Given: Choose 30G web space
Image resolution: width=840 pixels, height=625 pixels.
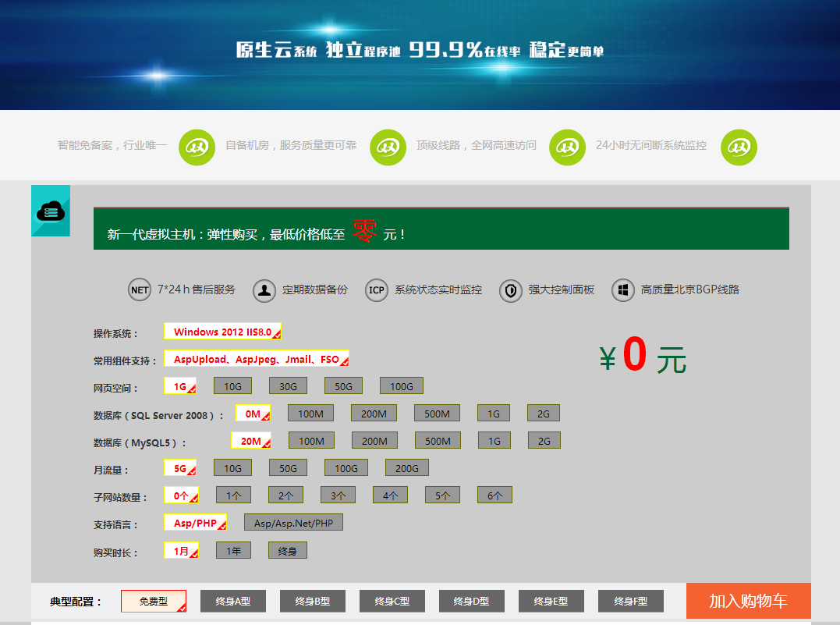Looking at the screenshot, I should (289, 386).
